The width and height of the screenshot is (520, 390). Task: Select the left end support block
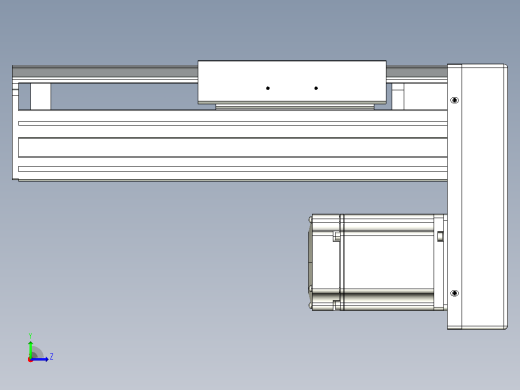[41, 96]
